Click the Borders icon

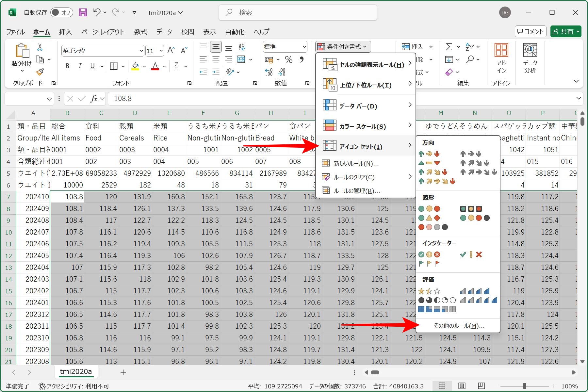[114, 66]
